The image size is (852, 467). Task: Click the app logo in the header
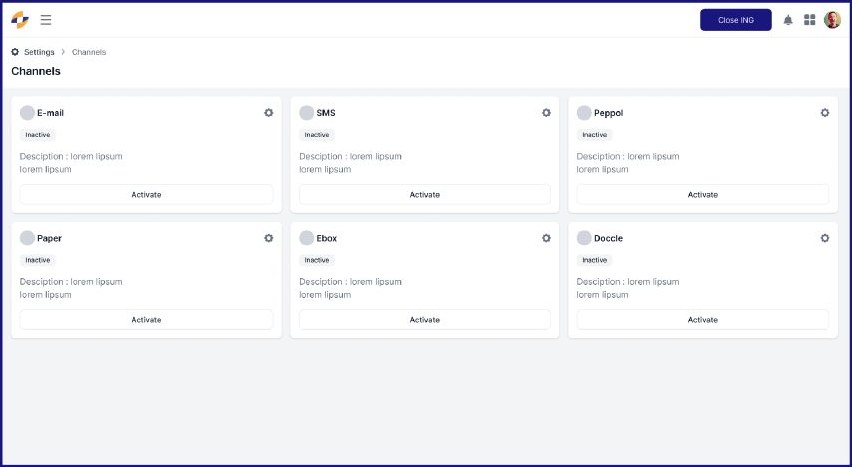(20, 20)
